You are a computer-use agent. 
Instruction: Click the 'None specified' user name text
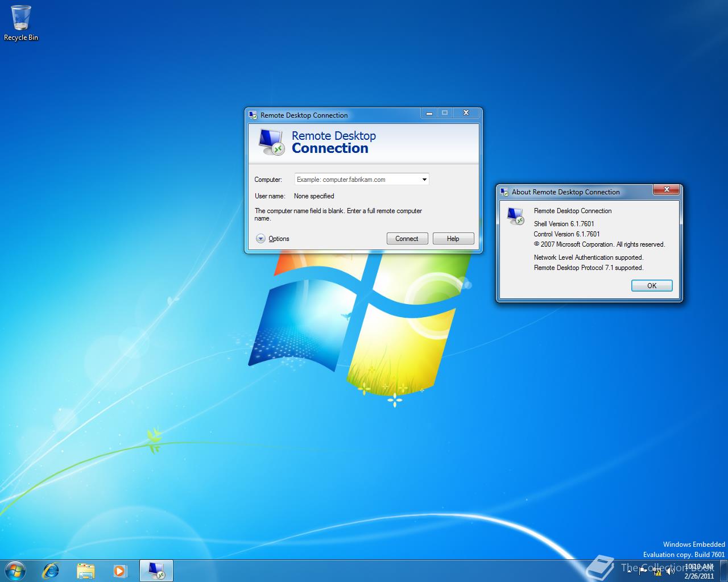[x=314, y=196]
